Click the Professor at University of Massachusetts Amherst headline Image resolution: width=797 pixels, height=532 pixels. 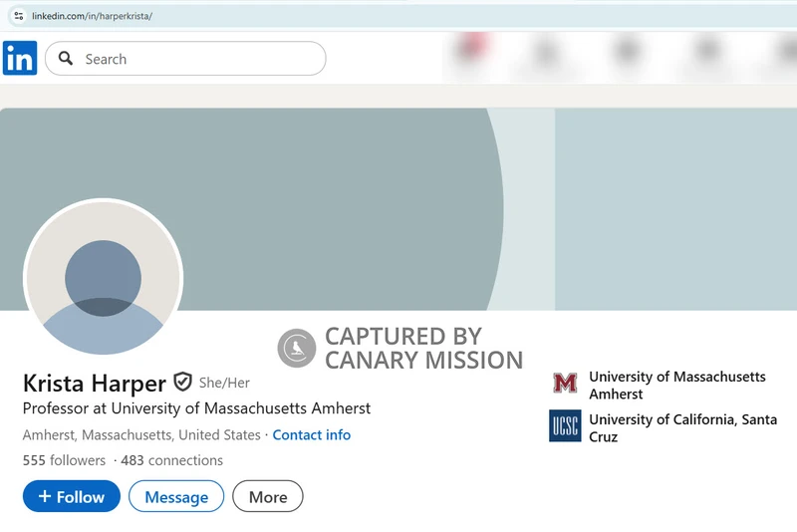(196, 408)
